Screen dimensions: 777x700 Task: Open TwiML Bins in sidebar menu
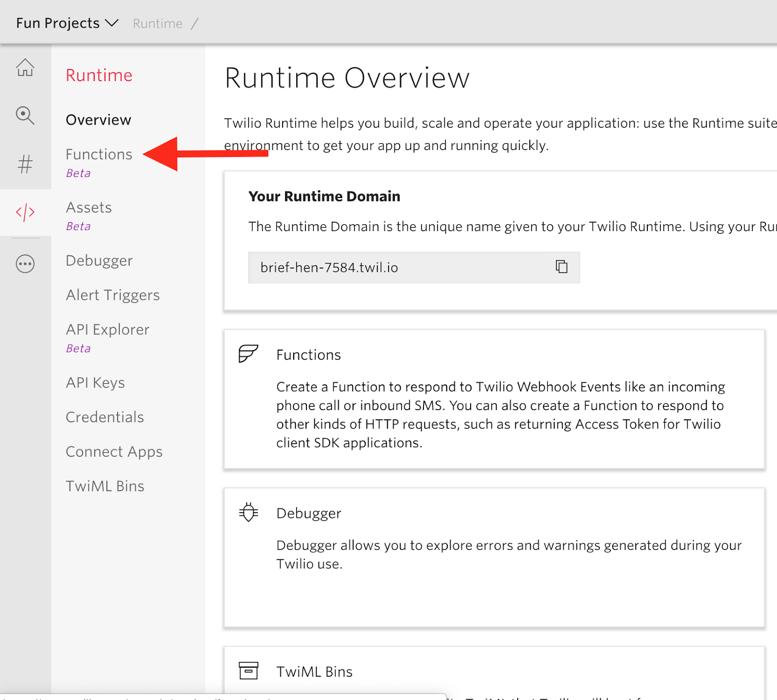pos(105,486)
